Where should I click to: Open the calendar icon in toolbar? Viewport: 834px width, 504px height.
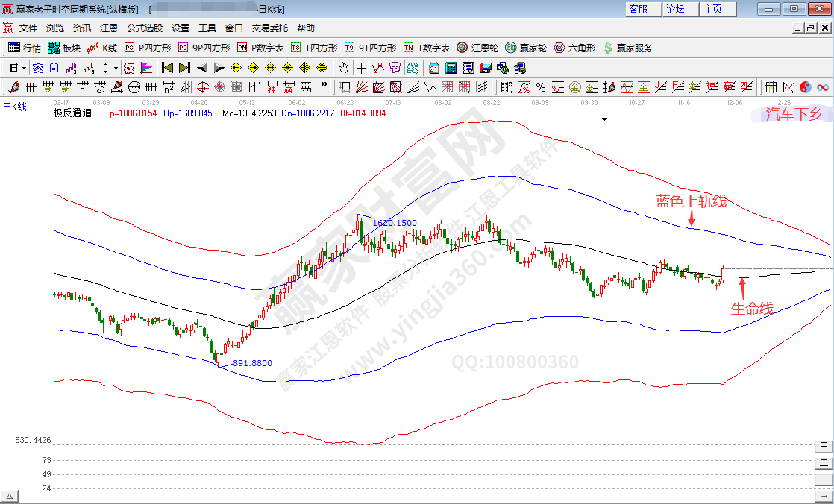coord(433,68)
